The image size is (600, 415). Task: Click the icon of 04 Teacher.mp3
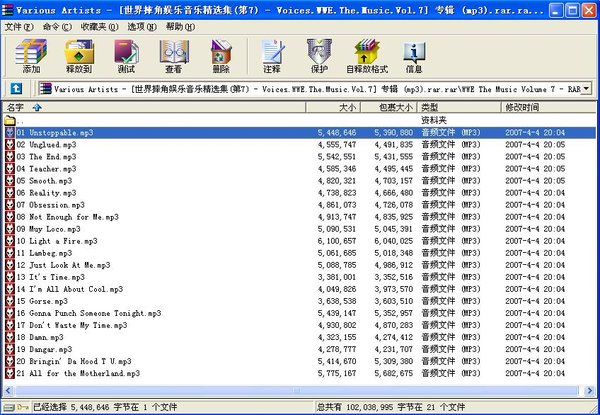(10, 169)
